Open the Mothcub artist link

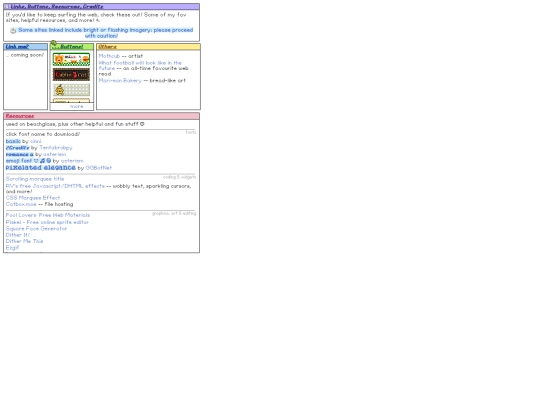pyautogui.click(x=109, y=56)
